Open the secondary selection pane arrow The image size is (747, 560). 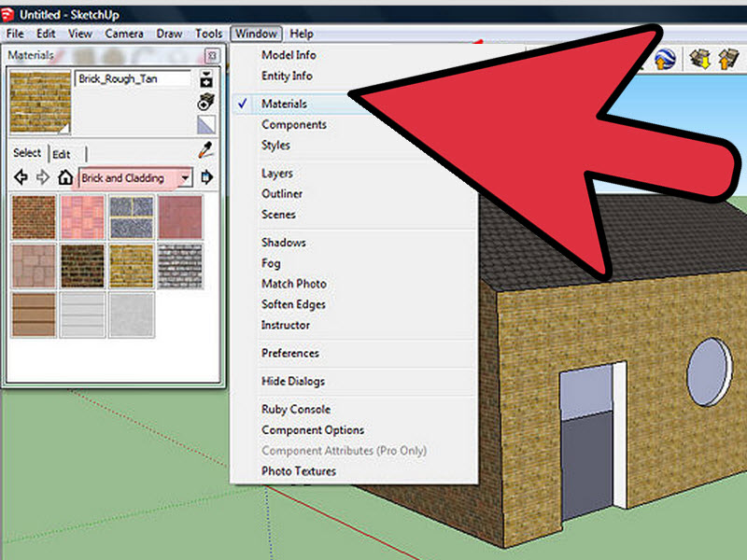click(207, 175)
